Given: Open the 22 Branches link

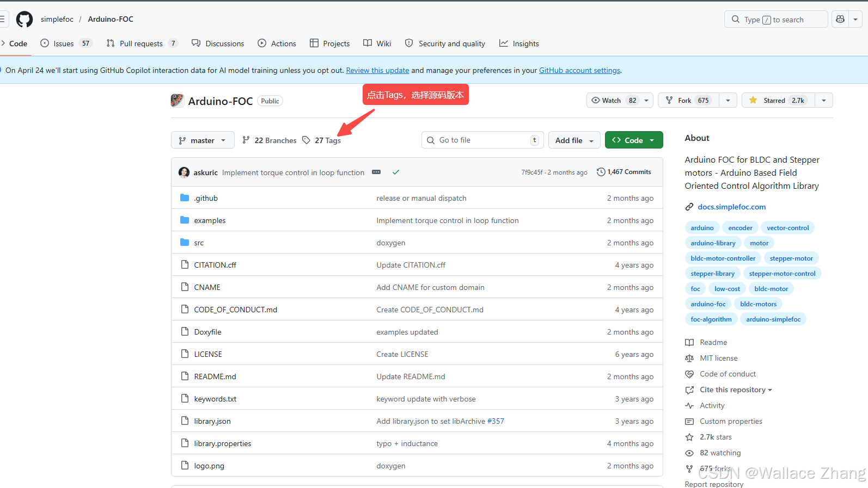Looking at the screenshot, I should pyautogui.click(x=270, y=140).
